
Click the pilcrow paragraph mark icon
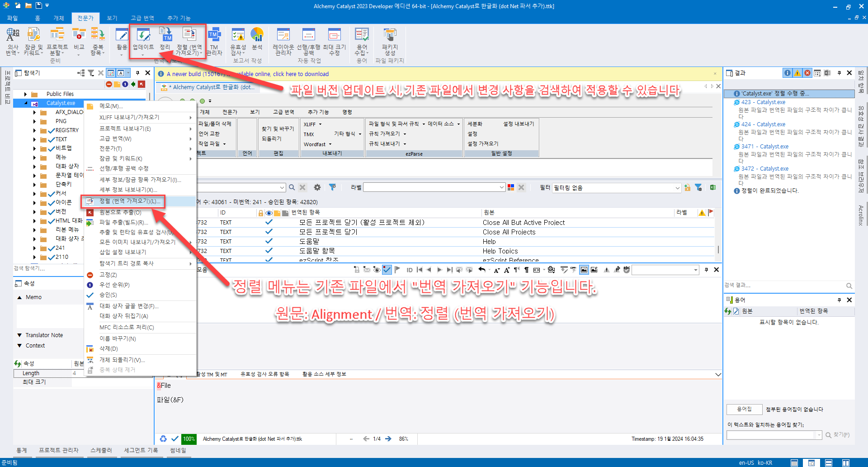click(x=526, y=270)
